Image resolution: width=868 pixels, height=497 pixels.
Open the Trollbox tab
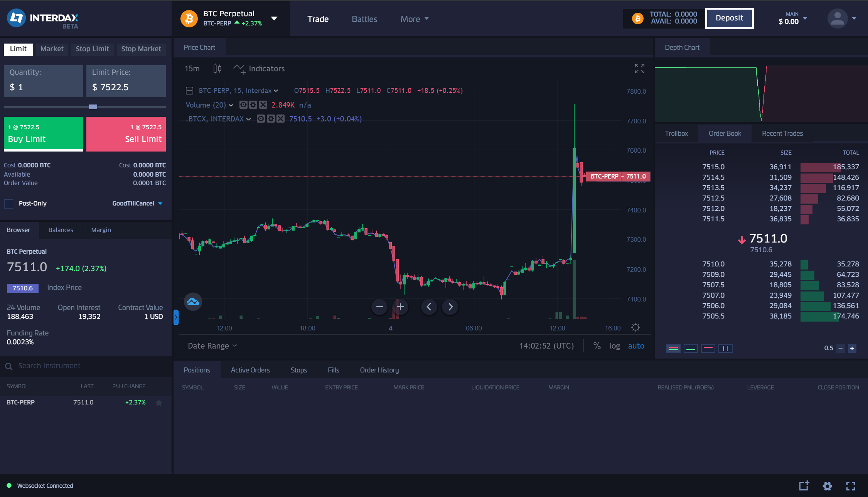676,133
